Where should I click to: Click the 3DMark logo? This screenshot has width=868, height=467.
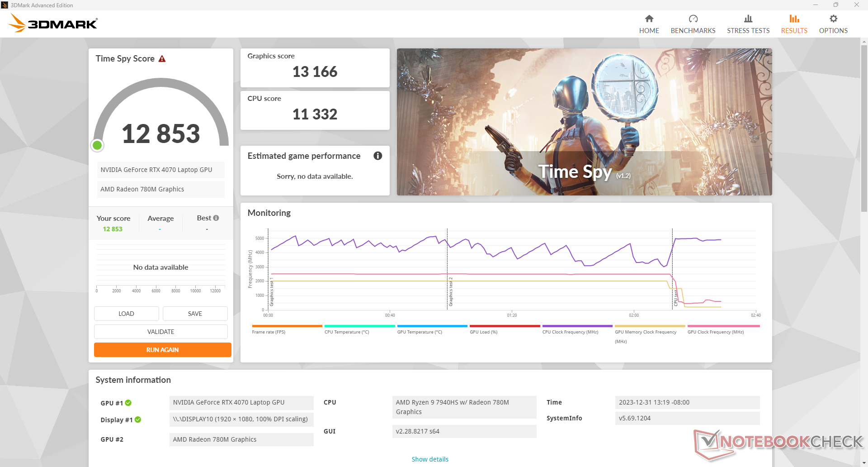(x=53, y=23)
